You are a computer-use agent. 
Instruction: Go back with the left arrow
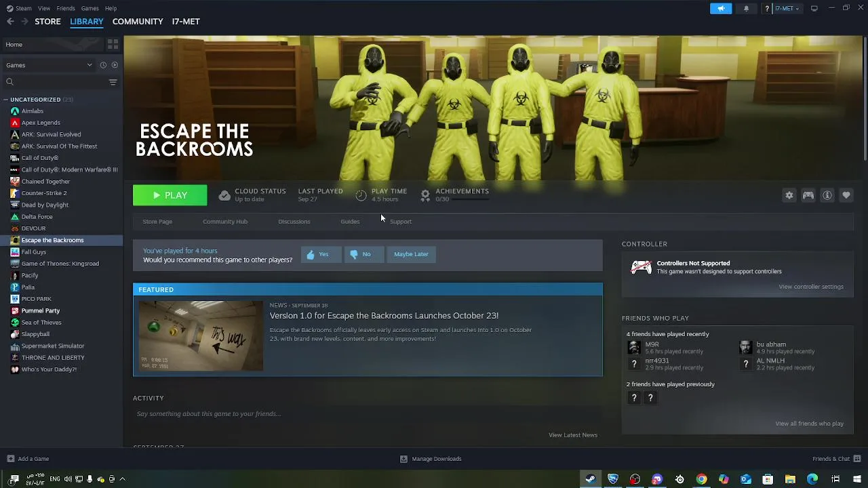click(10, 22)
